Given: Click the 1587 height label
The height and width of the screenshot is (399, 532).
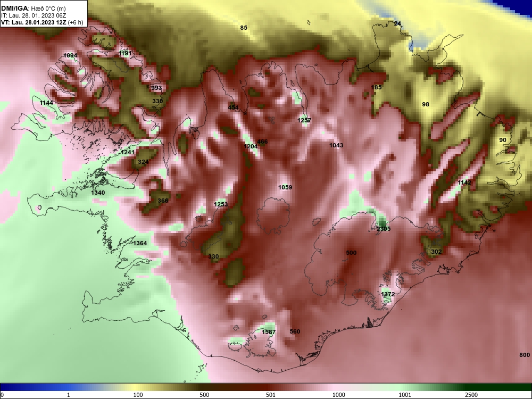Looking at the screenshot, I should 268,332.
